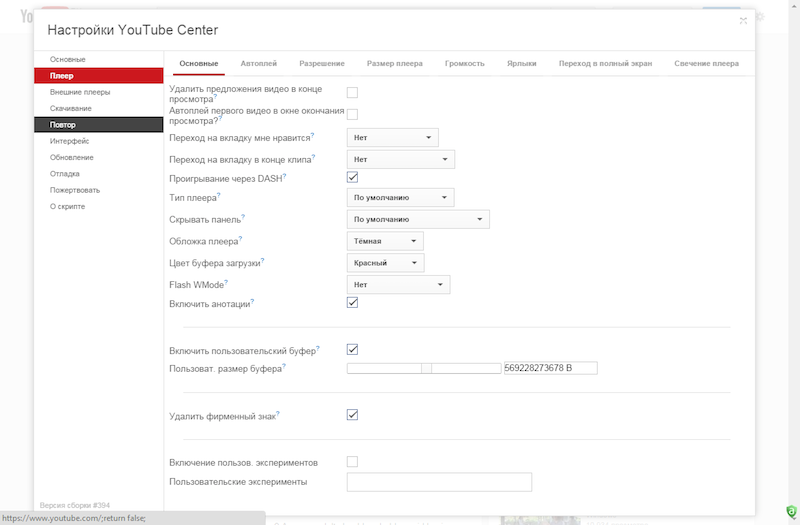Viewport: 800px width, 525px height.
Task: Select the Основные tab in top bar
Action: click(x=199, y=64)
